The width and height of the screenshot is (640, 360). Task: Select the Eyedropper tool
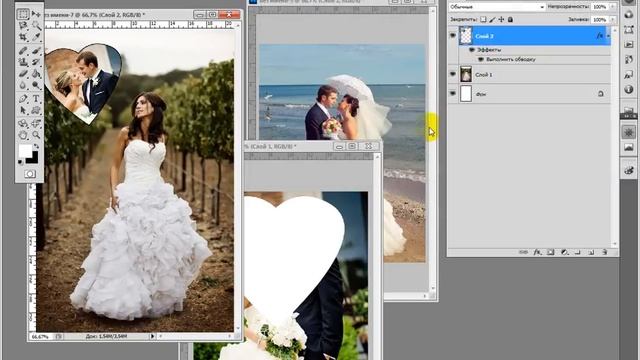(36, 37)
